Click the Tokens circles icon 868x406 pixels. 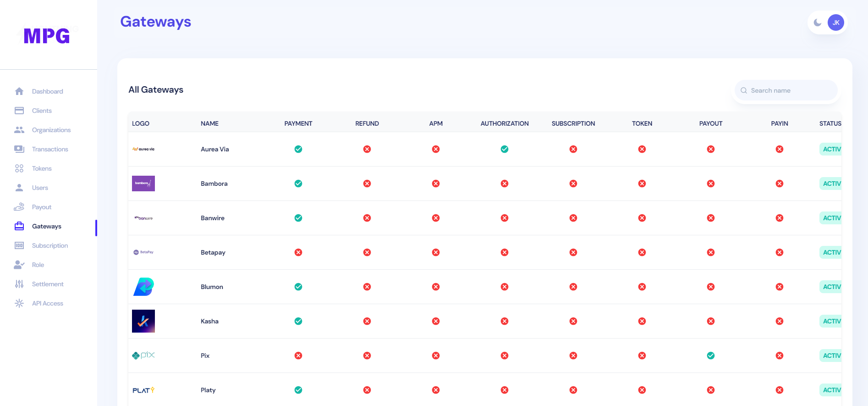19,168
